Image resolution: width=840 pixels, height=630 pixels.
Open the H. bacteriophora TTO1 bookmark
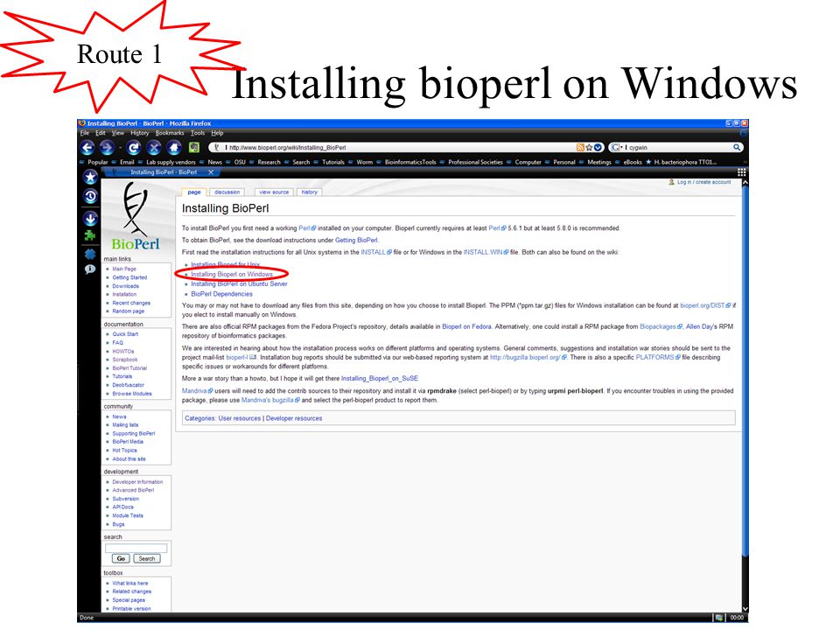click(682, 163)
